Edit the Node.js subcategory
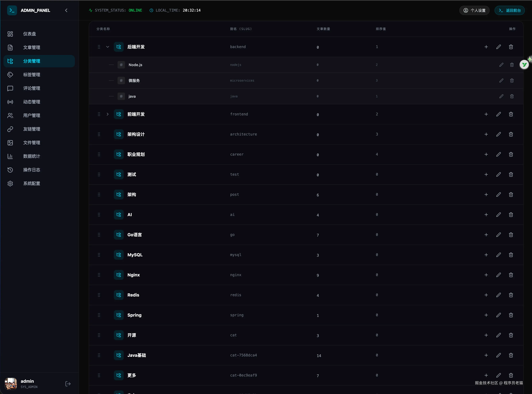The width and height of the screenshot is (532, 394). [x=501, y=65]
